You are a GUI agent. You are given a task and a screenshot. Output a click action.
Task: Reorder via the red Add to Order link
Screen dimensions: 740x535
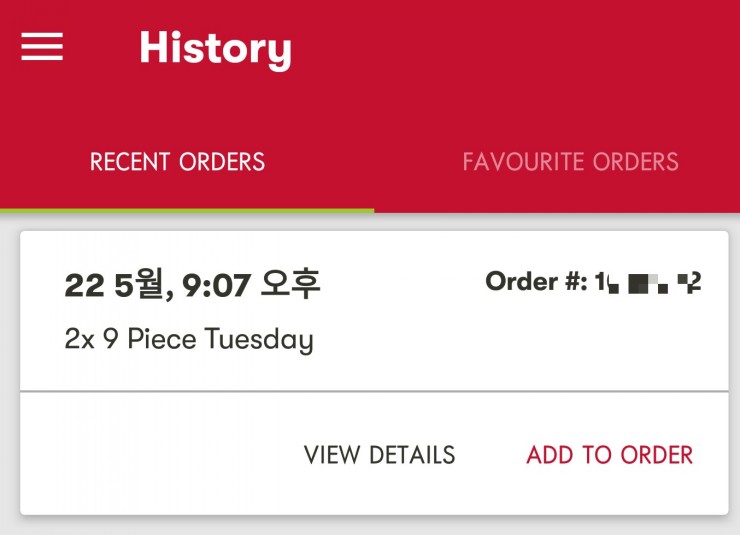coord(609,455)
